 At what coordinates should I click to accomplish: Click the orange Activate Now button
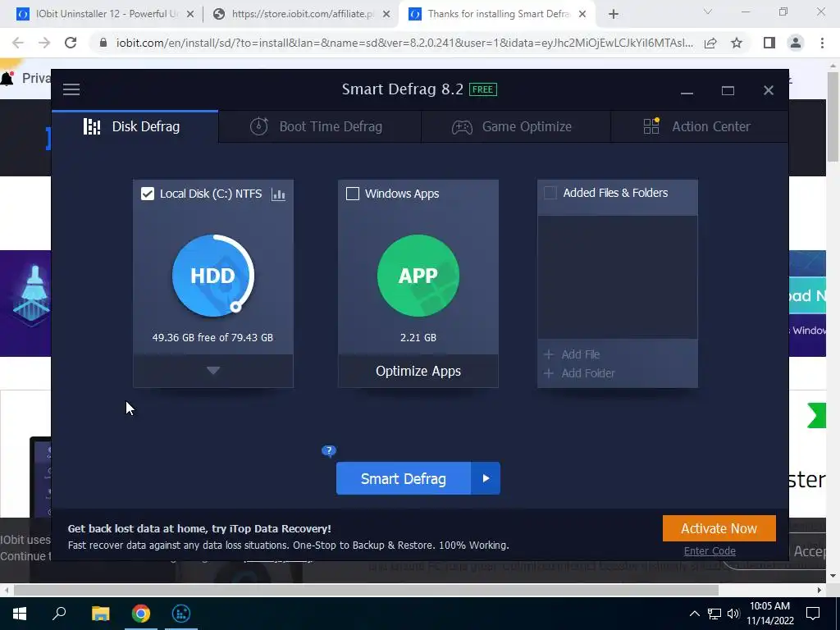point(719,528)
